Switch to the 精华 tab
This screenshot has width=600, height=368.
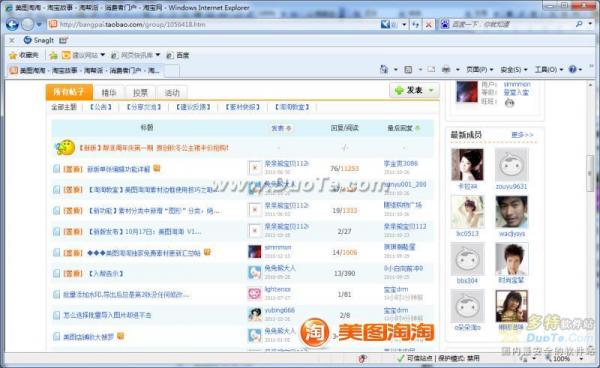pyautogui.click(x=109, y=93)
